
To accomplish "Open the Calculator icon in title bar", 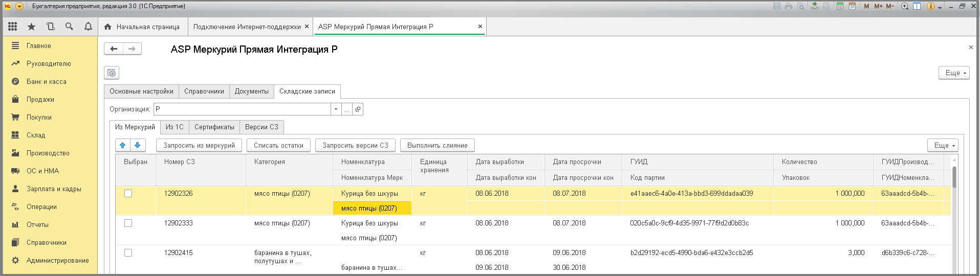I will click(840, 6).
